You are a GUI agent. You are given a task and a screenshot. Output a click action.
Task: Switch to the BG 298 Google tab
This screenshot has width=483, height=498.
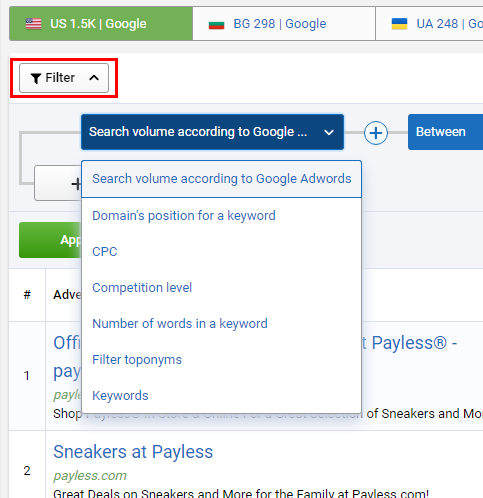[x=284, y=24]
